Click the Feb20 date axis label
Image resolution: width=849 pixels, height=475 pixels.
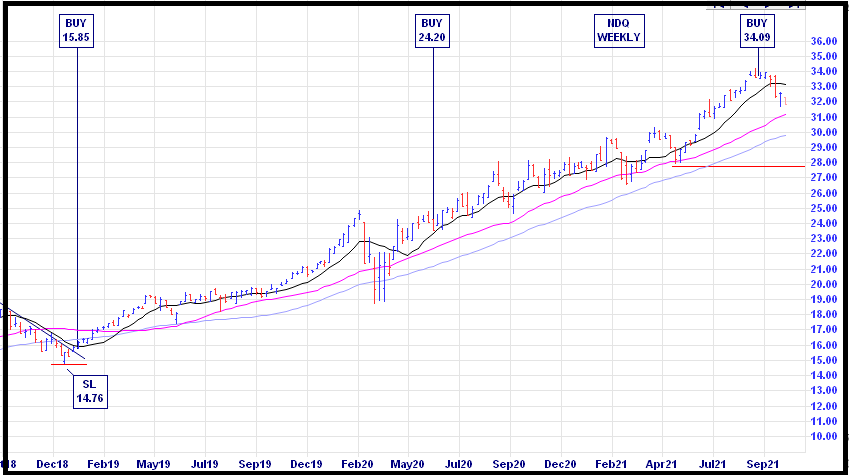coord(357,464)
